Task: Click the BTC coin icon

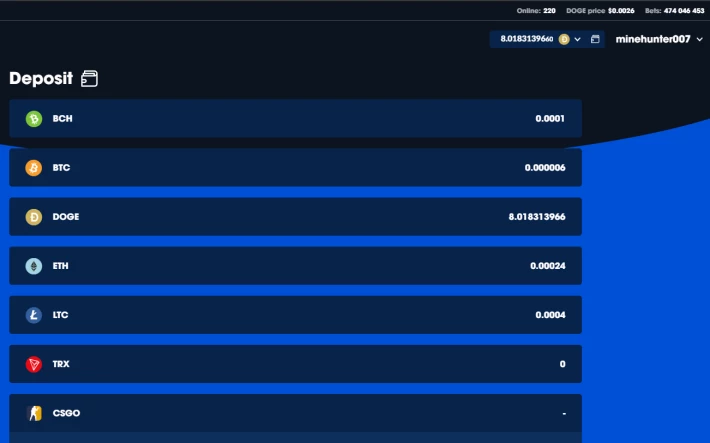Action: coord(34,168)
